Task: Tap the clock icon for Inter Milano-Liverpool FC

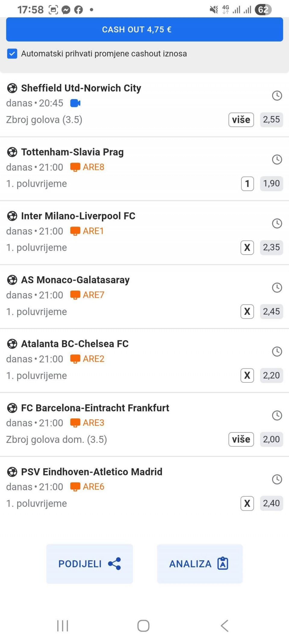Action: (277, 224)
